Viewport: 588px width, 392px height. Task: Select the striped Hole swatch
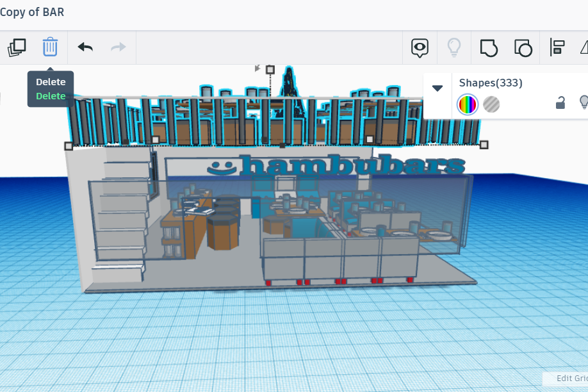(x=491, y=104)
